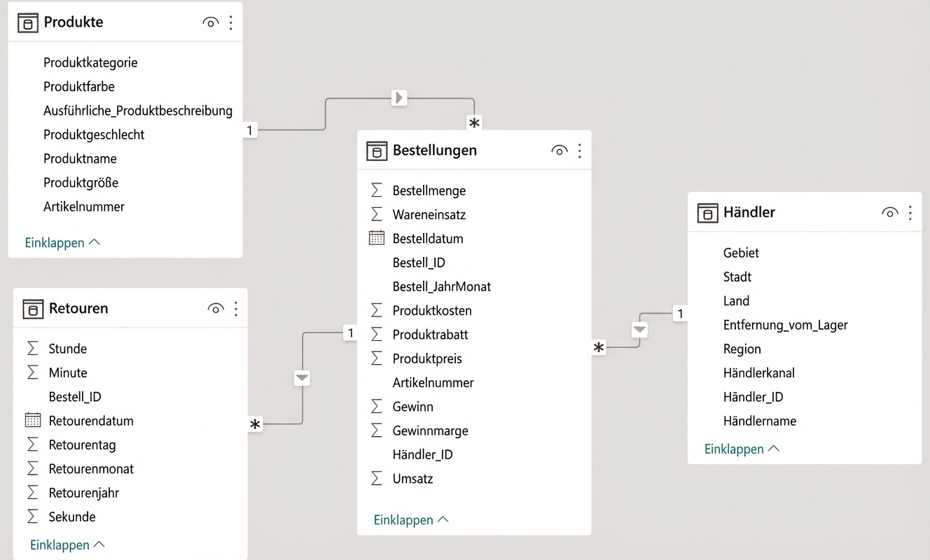The image size is (930, 560).
Task: Click the sigma icon next to Stunde in Retouren
Action: pos(32,348)
